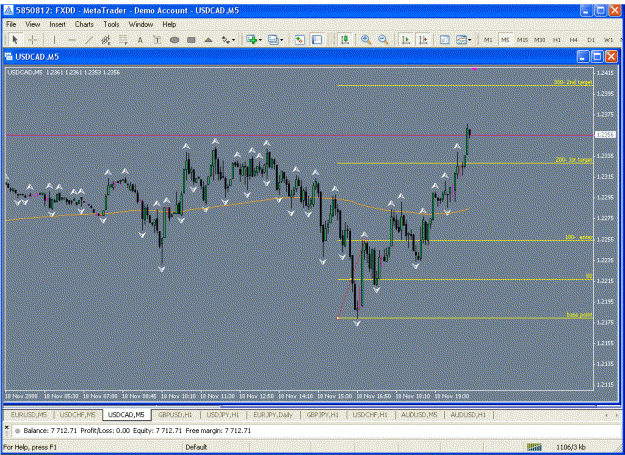Pick the trendline drawing tool
The height and width of the screenshot is (455, 625).
pyautogui.click(x=89, y=39)
